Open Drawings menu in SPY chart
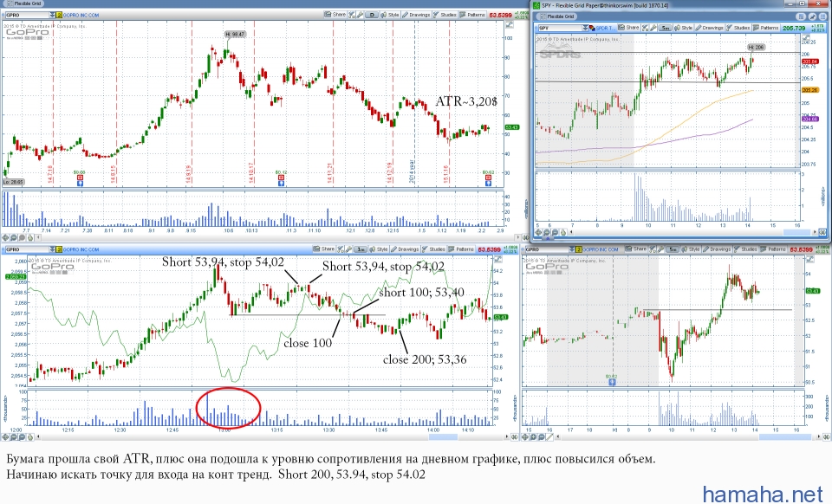Screen dimensions: 832x504 (x=710, y=28)
